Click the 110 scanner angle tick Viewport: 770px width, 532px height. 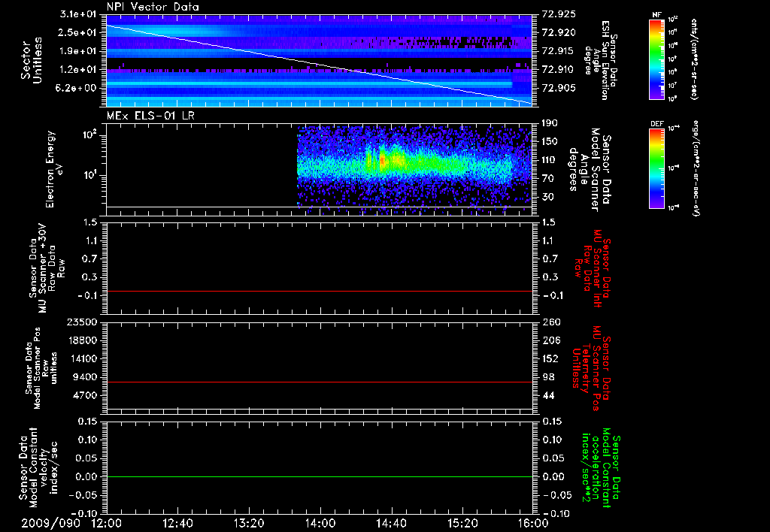550,160
